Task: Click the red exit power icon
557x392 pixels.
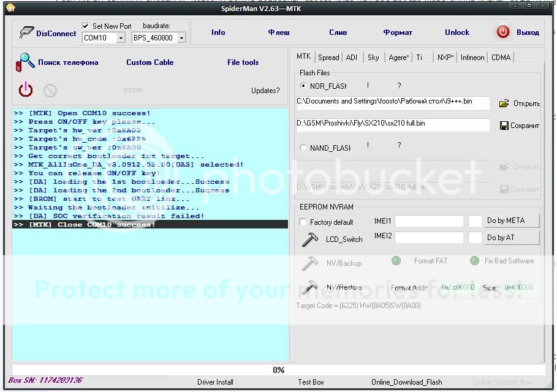Action: pos(503,32)
